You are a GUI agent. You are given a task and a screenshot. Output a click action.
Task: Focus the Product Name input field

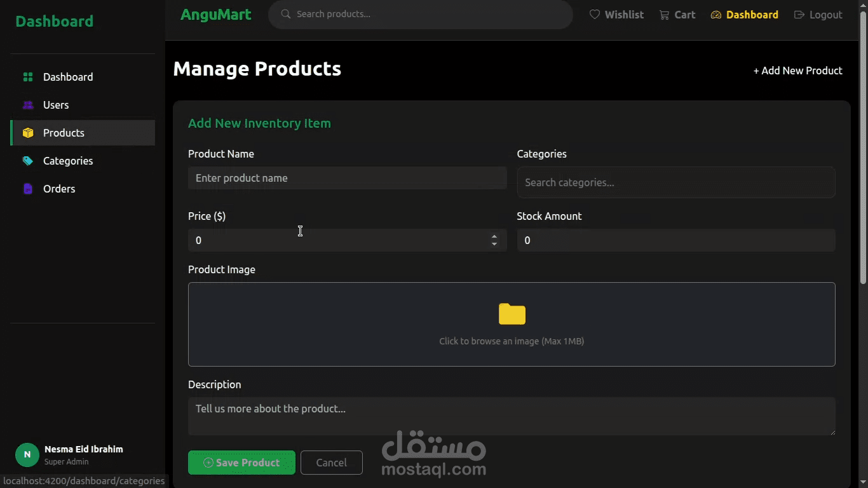(347, 178)
